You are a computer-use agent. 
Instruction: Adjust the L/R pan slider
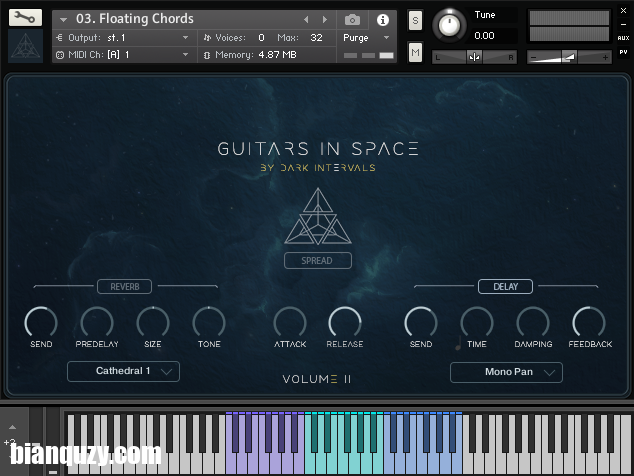[474, 57]
